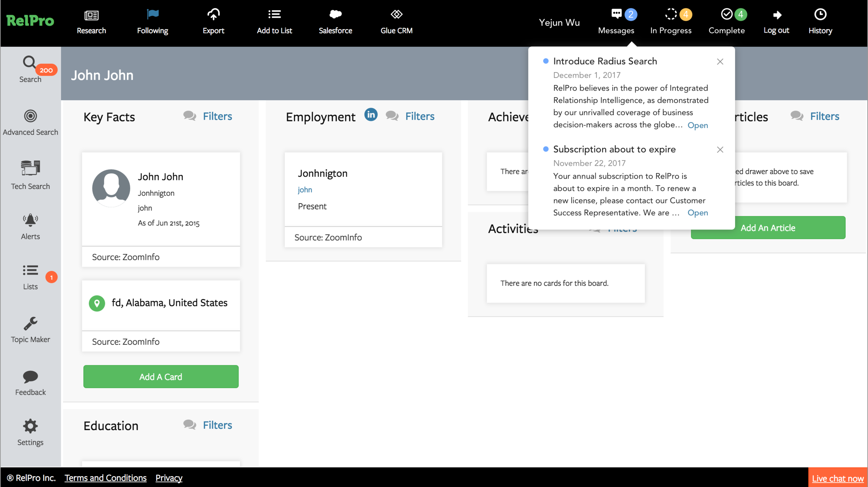
Task: Click the Add An Article button
Action: click(768, 228)
